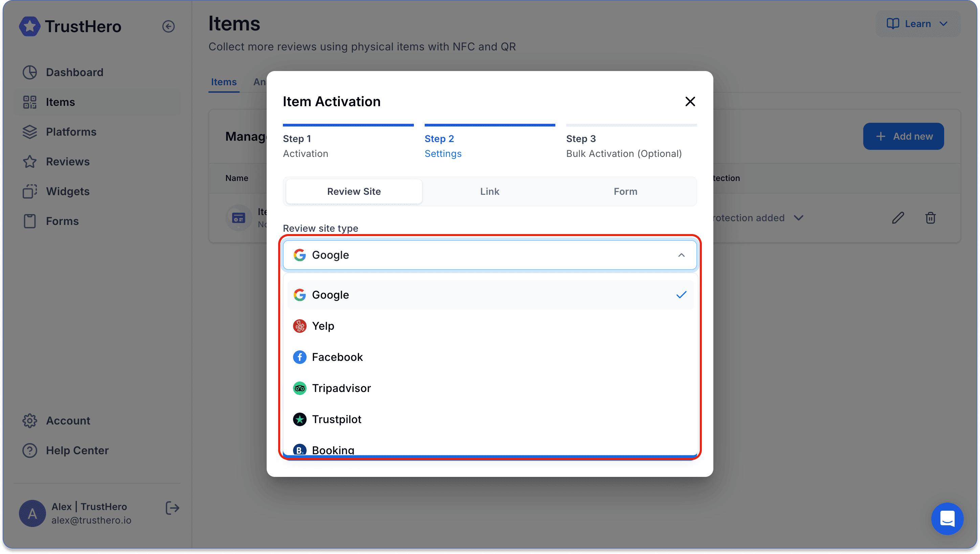Open the chat support bubble
This screenshot has width=980, height=554.
(x=947, y=518)
